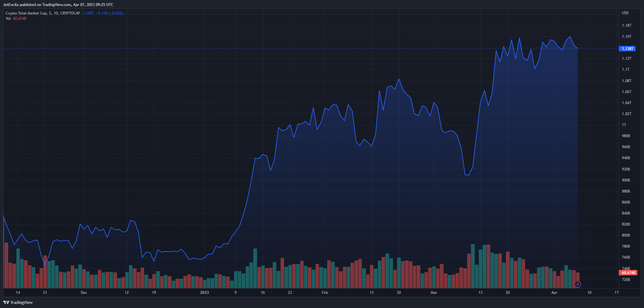Viewport: 644px width, 308px height.
Task: Click the 1D interval in chart legend
Action: pos(56,13)
